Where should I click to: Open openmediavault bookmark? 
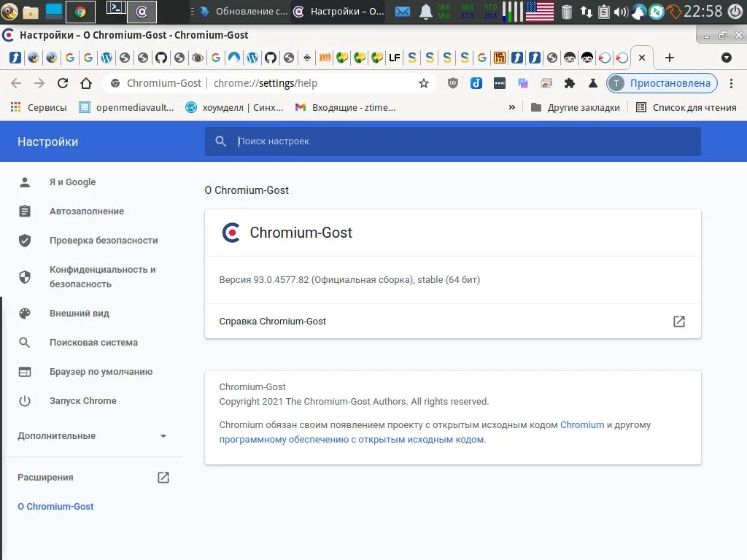pos(127,107)
